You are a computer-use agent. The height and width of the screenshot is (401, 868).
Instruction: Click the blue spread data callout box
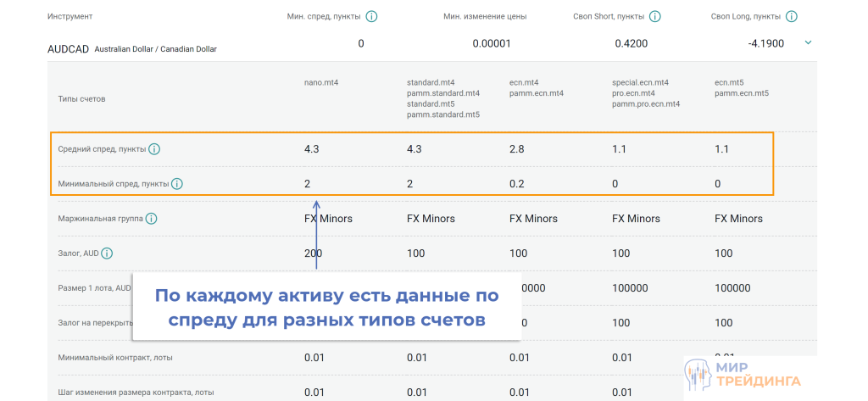tap(326, 307)
